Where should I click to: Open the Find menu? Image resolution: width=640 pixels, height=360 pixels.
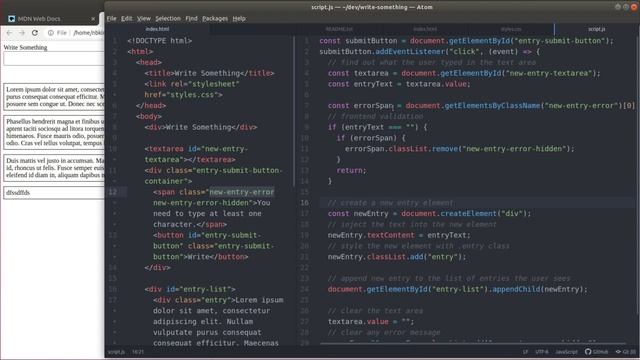[191, 18]
